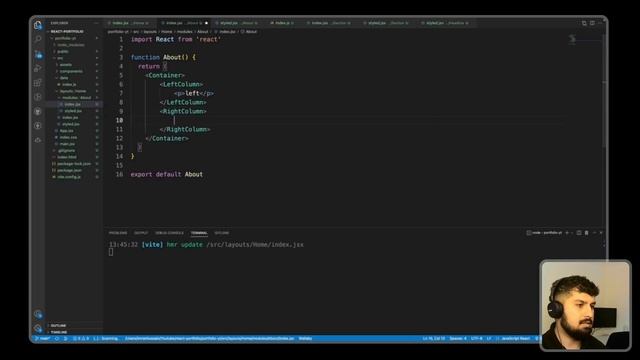Click the minimap code preview
Screen dimensions: 640x360
tap(573, 39)
